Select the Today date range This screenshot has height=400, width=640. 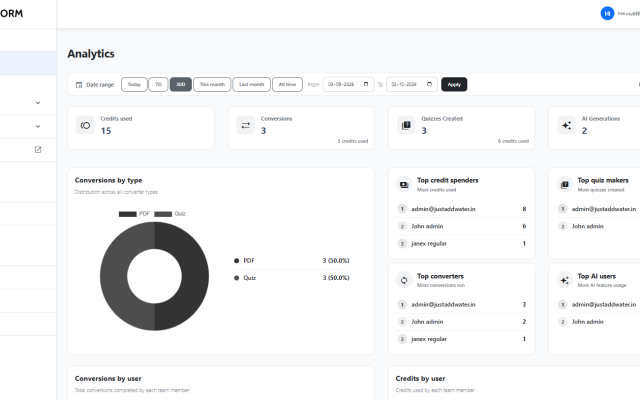click(x=134, y=84)
